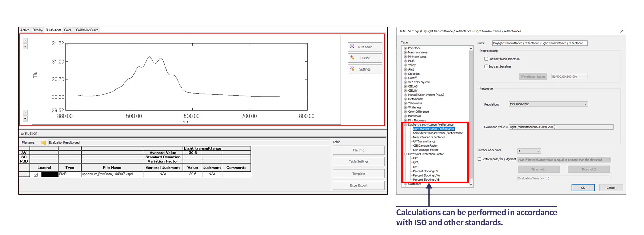Click the folder icon beside Filename
This screenshot has width=644, height=235.
click(43, 143)
